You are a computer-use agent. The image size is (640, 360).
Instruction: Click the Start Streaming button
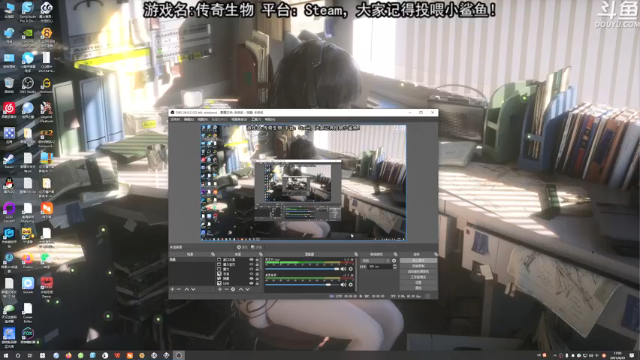(x=418, y=260)
